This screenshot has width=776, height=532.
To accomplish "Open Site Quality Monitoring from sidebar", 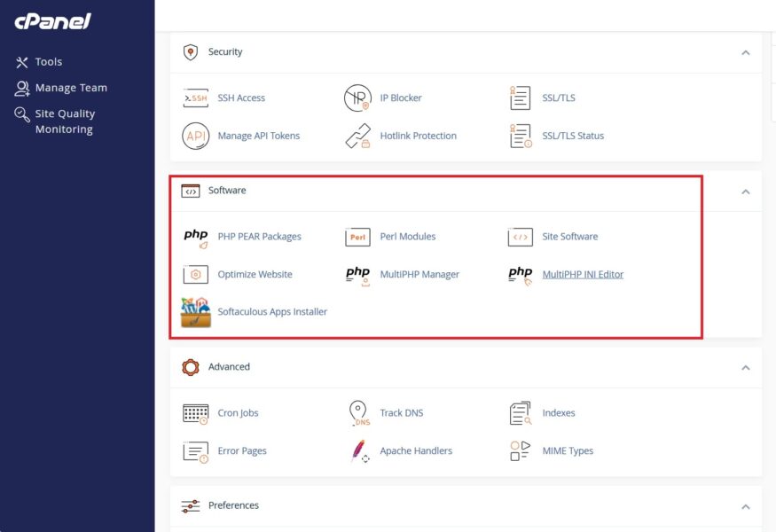I will pyautogui.click(x=62, y=121).
